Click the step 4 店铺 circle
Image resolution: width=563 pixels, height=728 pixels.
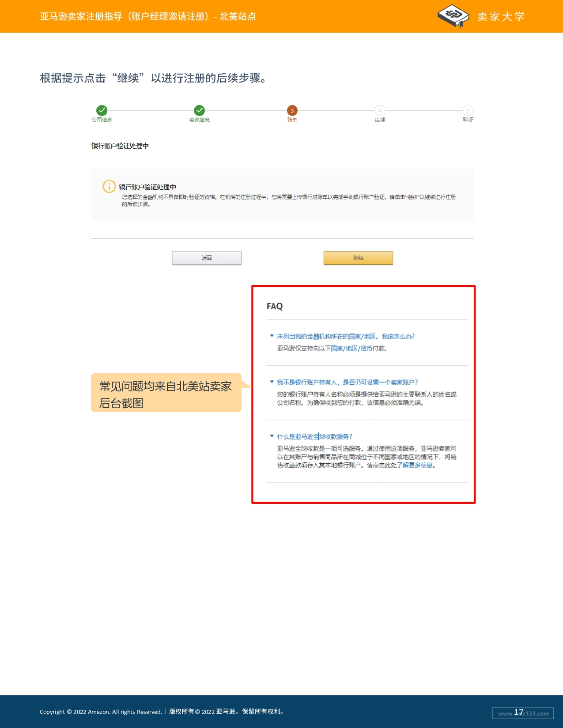380,110
